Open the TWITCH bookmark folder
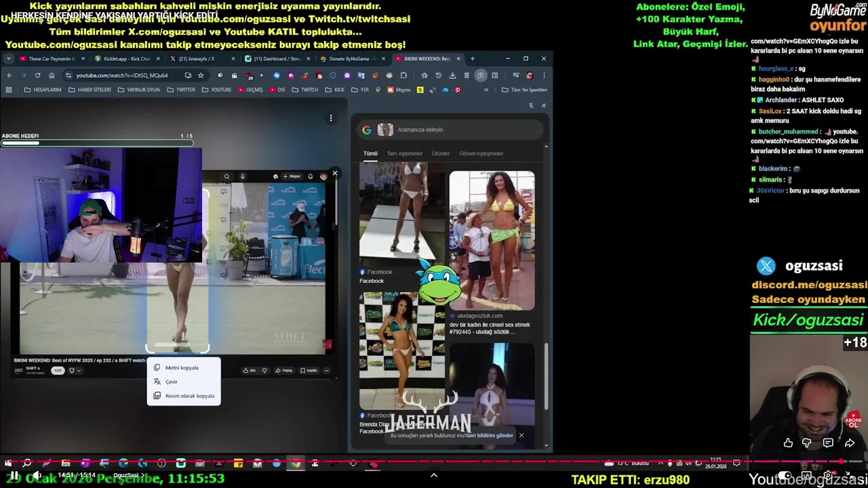The height and width of the screenshot is (488, 868). click(305, 89)
